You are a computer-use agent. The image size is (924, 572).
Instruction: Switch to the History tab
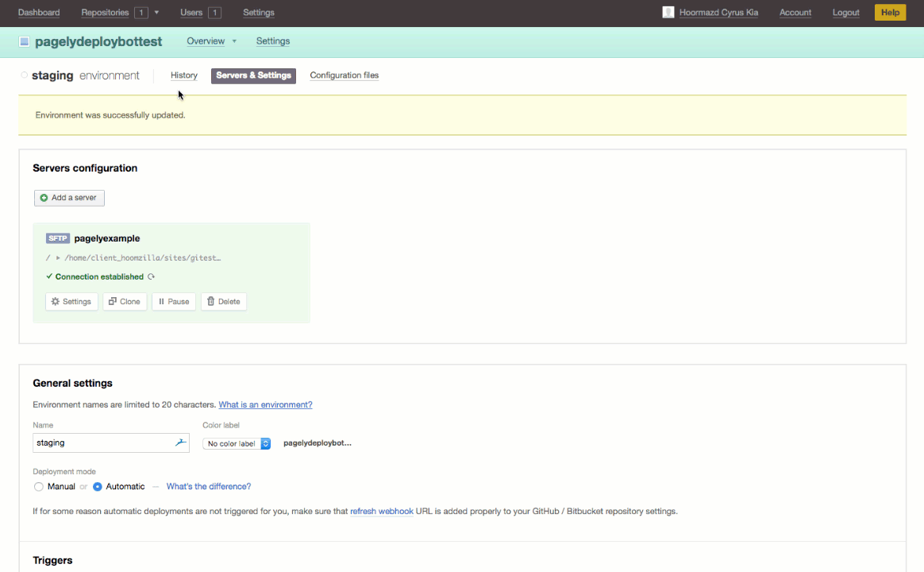pyautogui.click(x=184, y=75)
